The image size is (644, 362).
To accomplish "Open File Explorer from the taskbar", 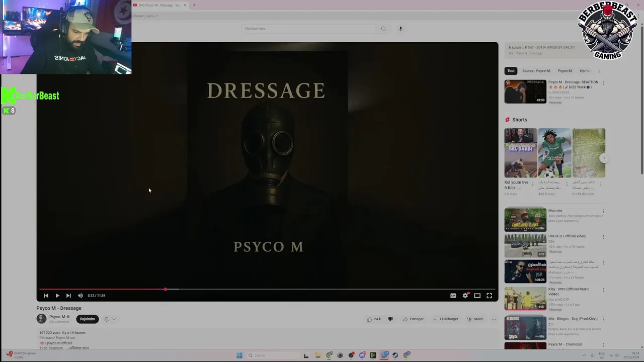I will coord(317,355).
